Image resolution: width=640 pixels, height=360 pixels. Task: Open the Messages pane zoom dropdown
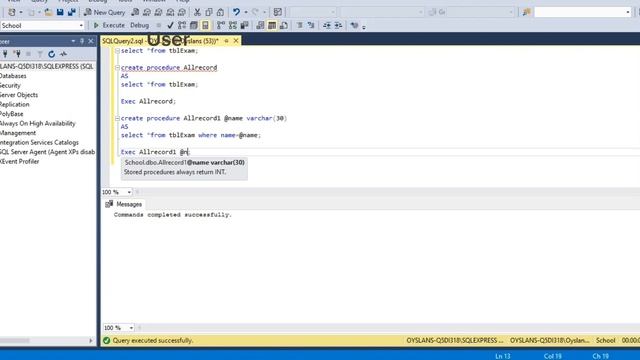[x=131, y=328]
